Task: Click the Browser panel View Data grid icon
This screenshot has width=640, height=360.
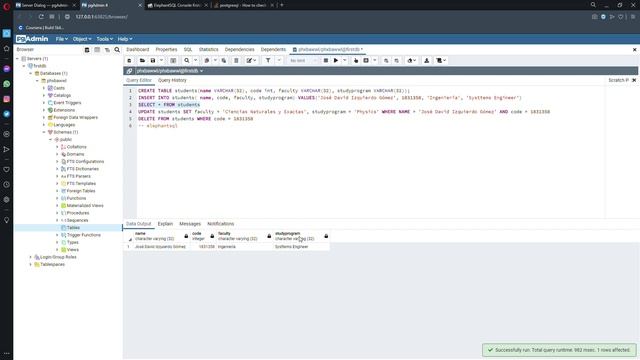Action: coord(97,50)
